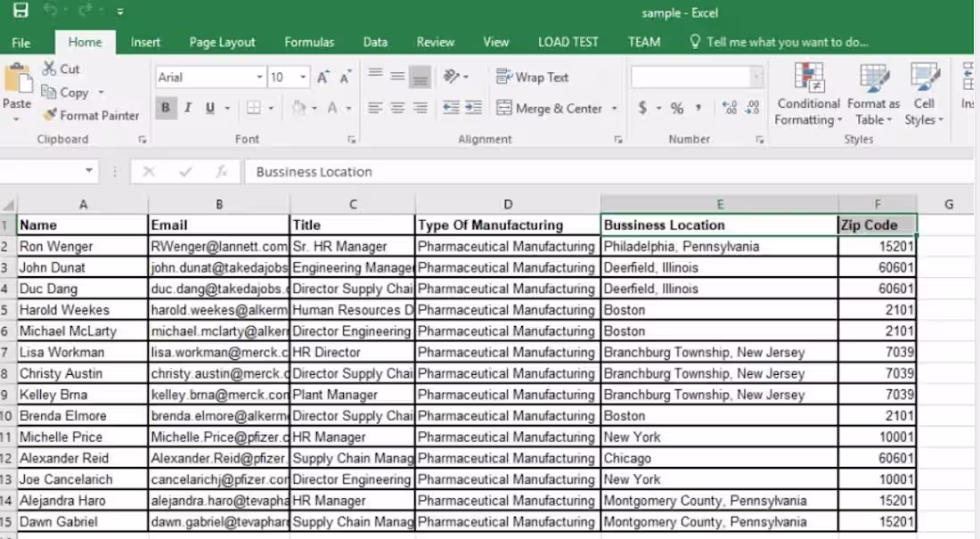Image resolution: width=980 pixels, height=539 pixels.
Task: Open Cell Styles gallery
Action: 924,94
